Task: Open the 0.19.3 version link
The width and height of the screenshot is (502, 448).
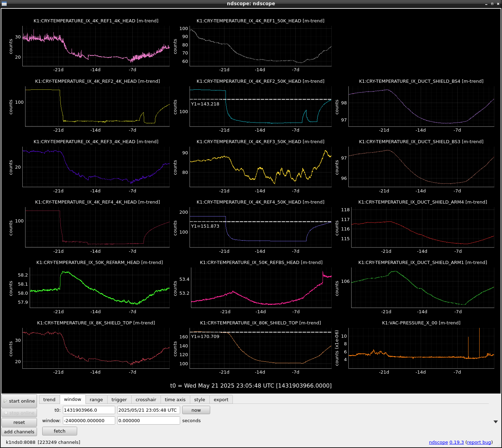Action: [457, 442]
